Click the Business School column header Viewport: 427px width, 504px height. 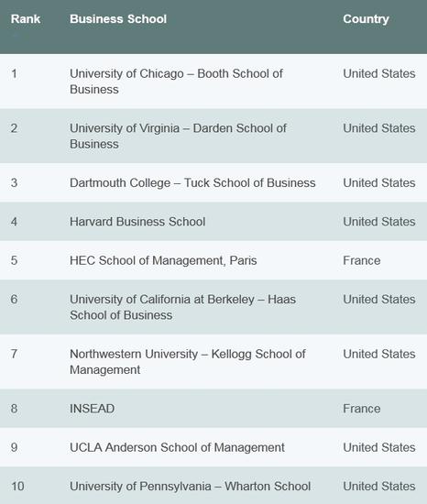click(118, 19)
